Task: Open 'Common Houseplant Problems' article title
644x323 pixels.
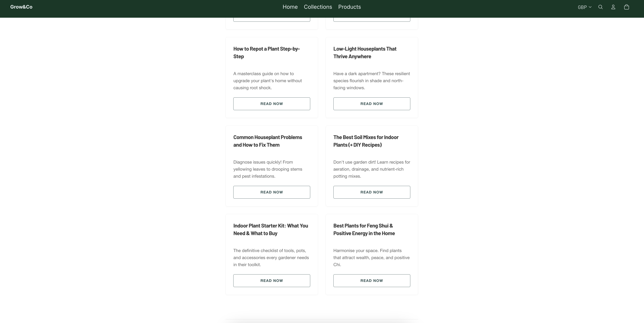Action: tap(268, 141)
